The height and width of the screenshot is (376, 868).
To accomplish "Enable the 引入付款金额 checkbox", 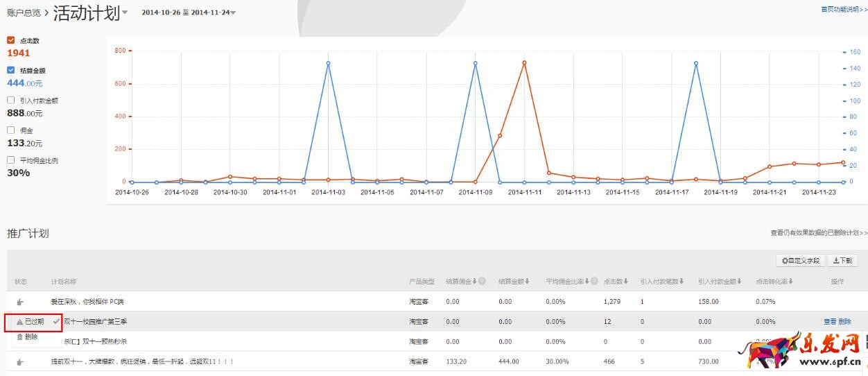I will 11,100.
